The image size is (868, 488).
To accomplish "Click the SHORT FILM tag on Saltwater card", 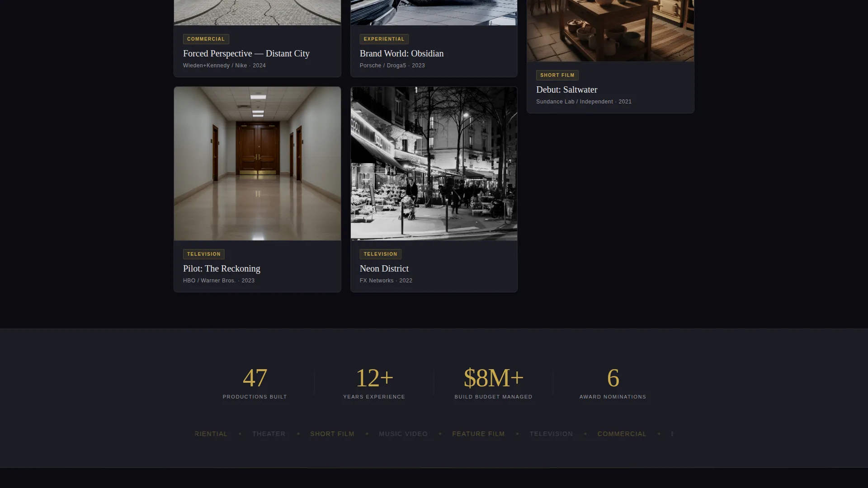I will click(557, 75).
